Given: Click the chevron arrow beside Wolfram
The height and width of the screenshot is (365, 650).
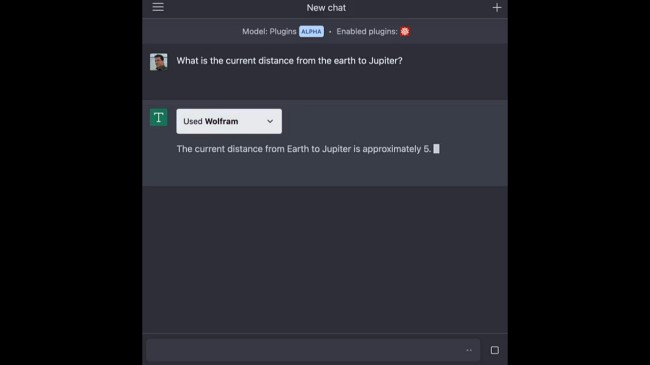Looking at the screenshot, I should (x=270, y=121).
